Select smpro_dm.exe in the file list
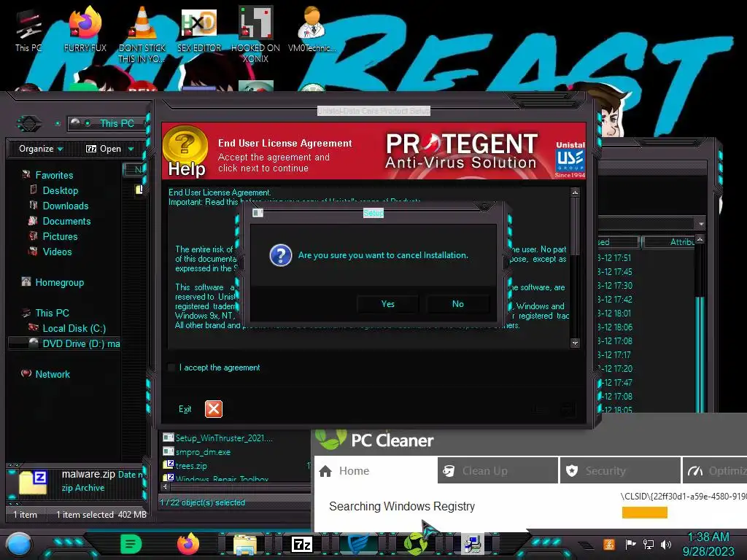The image size is (747, 560). click(197, 451)
